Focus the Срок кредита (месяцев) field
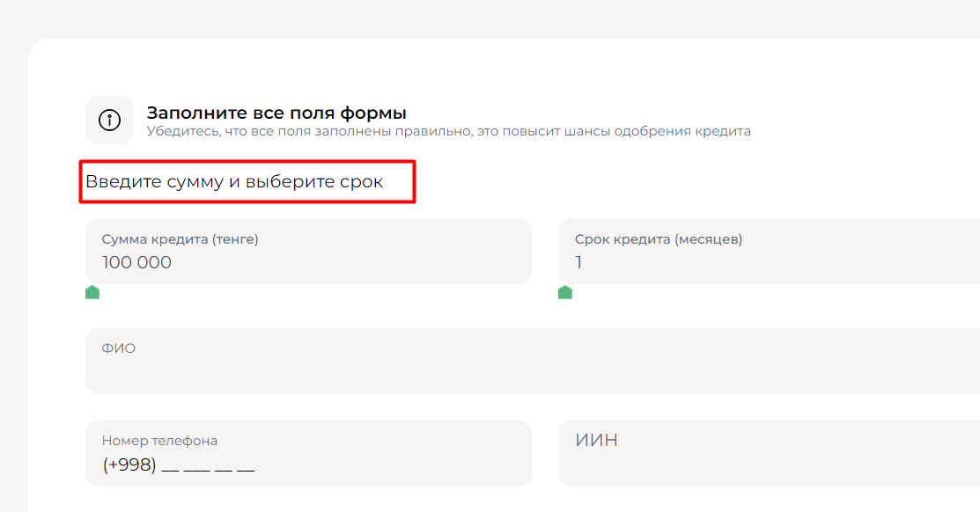This screenshot has height=512, width=980. click(769, 251)
